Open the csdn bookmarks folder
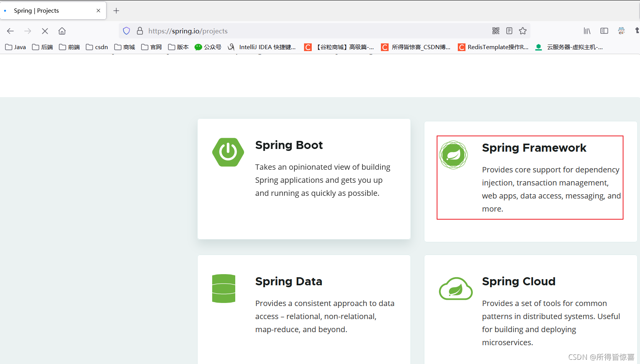640x364 pixels. [97, 47]
